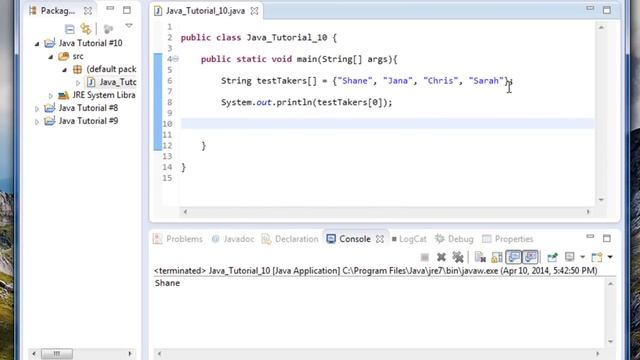Open Display Selected Console dropdown arrow
The height and width of the screenshot is (360, 640).
582,257
